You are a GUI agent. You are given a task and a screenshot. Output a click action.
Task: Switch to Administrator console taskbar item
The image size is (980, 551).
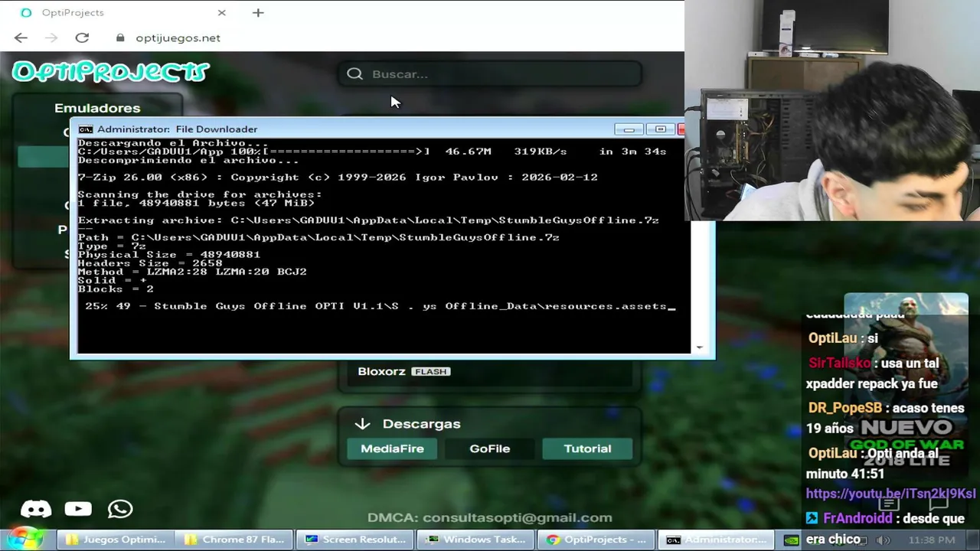717,540
